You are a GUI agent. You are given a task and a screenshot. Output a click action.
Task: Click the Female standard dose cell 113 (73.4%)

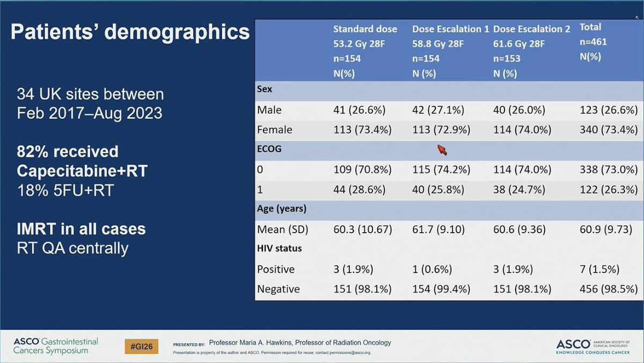click(x=362, y=130)
